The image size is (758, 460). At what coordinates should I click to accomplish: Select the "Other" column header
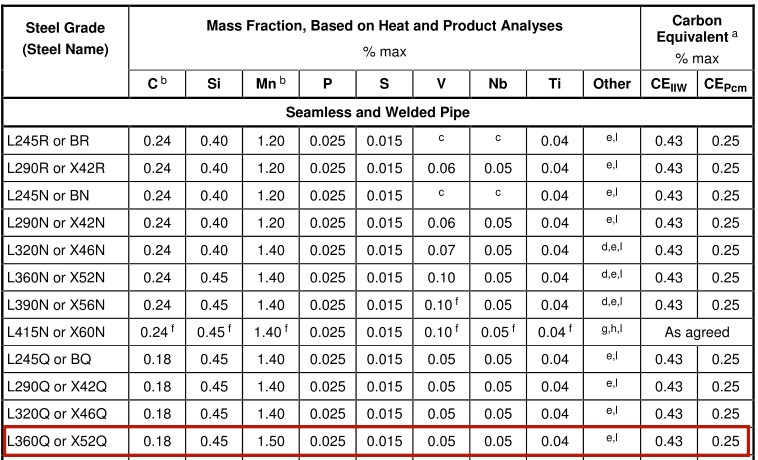point(611,85)
